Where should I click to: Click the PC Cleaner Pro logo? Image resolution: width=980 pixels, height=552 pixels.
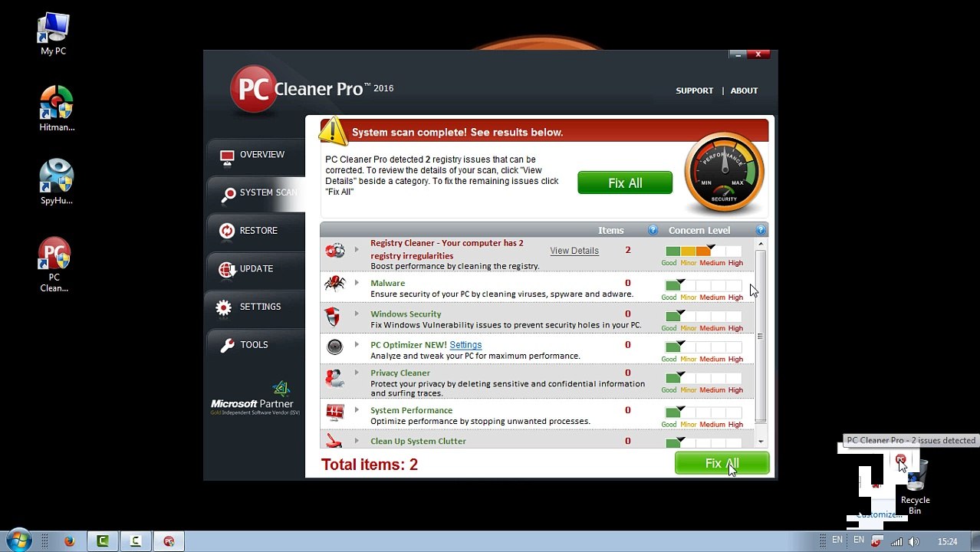click(x=312, y=89)
